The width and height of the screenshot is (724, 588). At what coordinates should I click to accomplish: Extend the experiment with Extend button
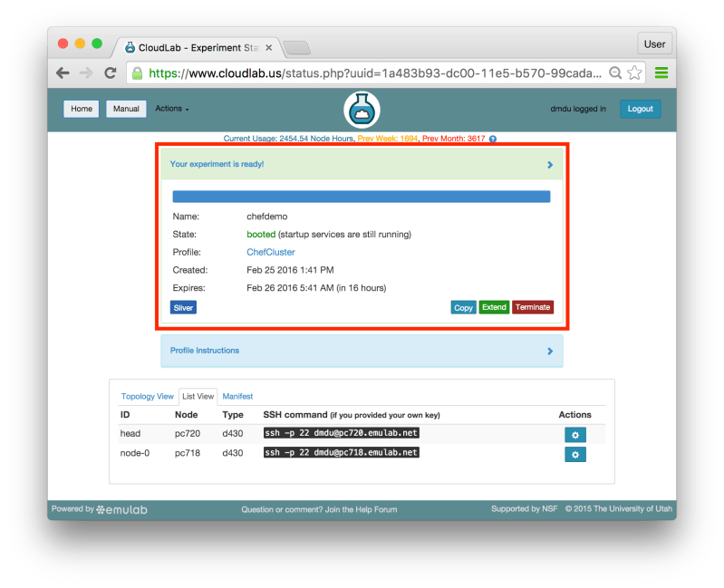click(x=494, y=307)
